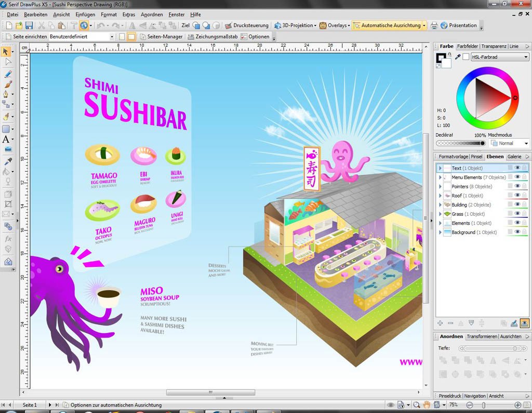Screen dimensions: 532x413
Task: Select the Artistic Text tool
Action: point(6,139)
